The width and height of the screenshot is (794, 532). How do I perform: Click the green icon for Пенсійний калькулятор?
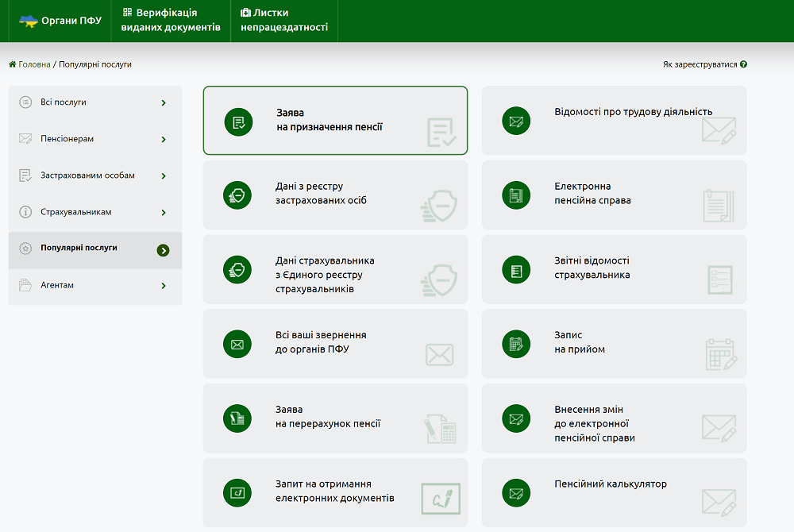coord(516,493)
